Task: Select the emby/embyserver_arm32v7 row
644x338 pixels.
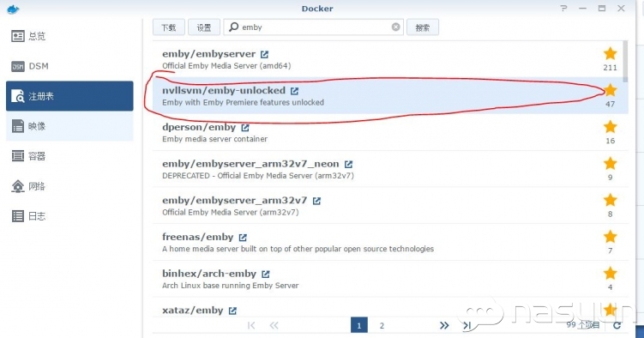Action: click(x=390, y=205)
